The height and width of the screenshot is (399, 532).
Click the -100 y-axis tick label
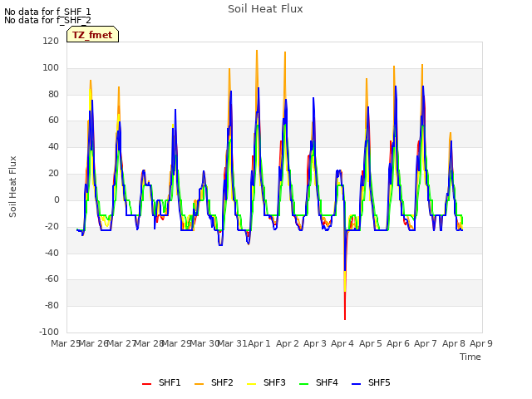pyautogui.click(x=49, y=332)
